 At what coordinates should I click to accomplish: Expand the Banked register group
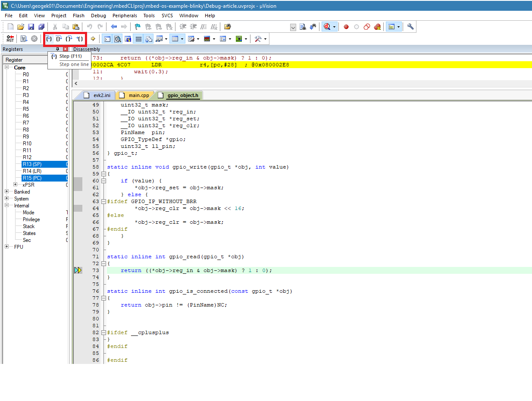tap(7, 192)
